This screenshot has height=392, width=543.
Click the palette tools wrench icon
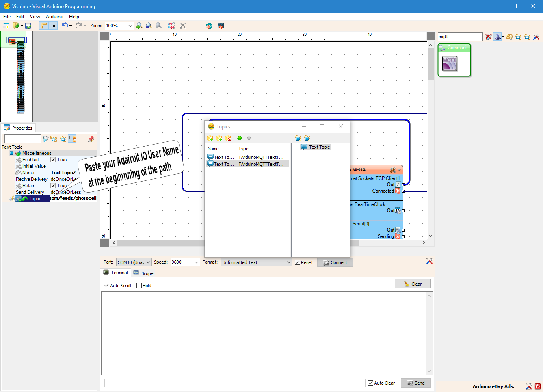536,37
